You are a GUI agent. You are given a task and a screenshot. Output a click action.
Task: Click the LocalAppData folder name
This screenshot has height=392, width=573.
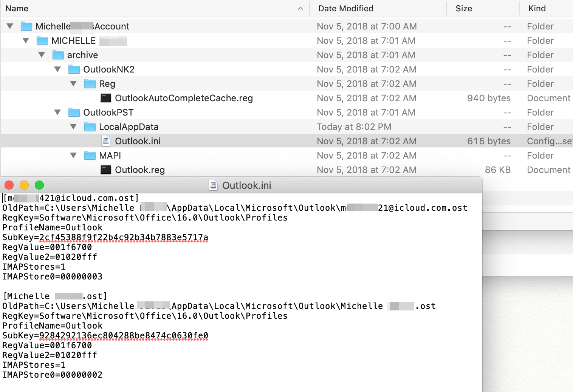click(x=129, y=127)
